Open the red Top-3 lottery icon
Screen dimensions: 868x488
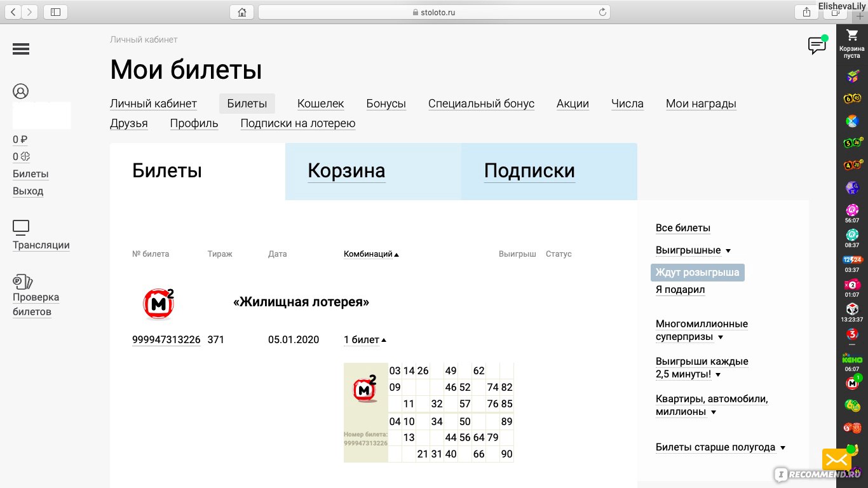pyautogui.click(x=852, y=334)
